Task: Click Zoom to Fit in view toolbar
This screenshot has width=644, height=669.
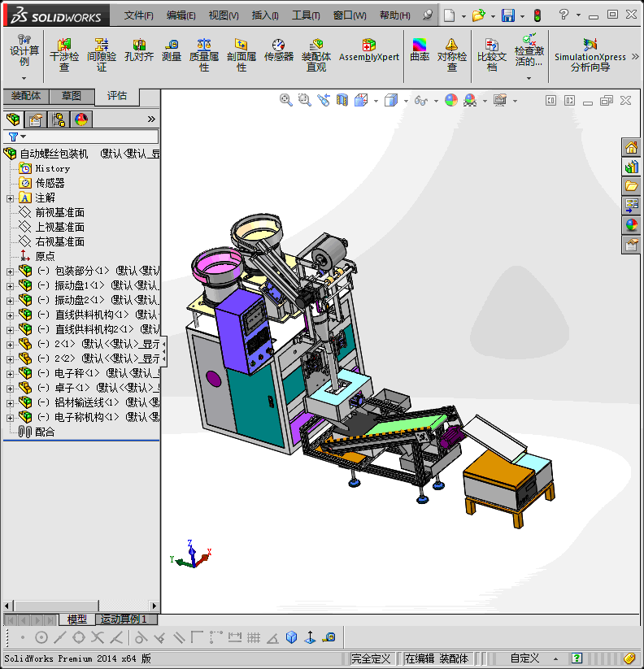Action: coord(286,100)
